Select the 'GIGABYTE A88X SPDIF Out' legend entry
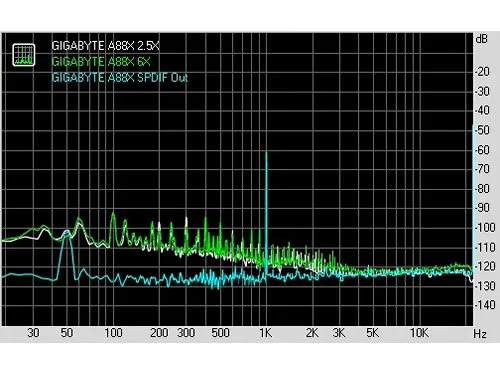Image resolution: width=500 pixels, height=375 pixels. pyautogui.click(x=120, y=78)
